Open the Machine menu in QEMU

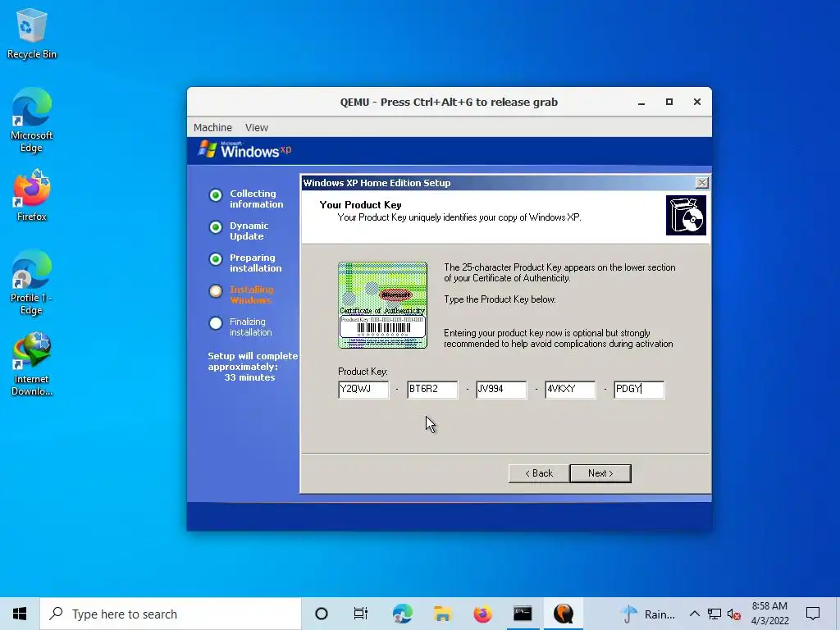tap(212, 127)
